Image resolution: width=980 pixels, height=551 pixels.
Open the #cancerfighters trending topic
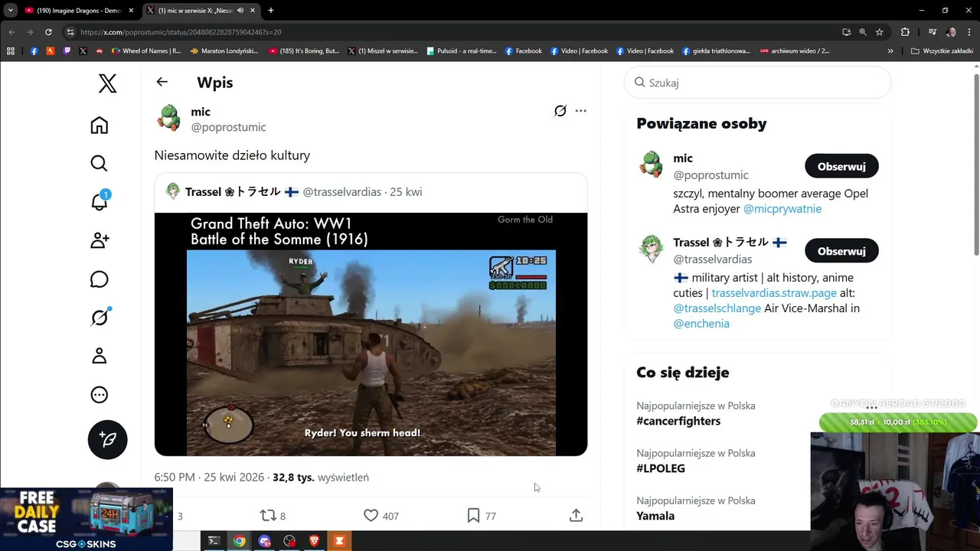pyautogui.click(x=678, y=421)
